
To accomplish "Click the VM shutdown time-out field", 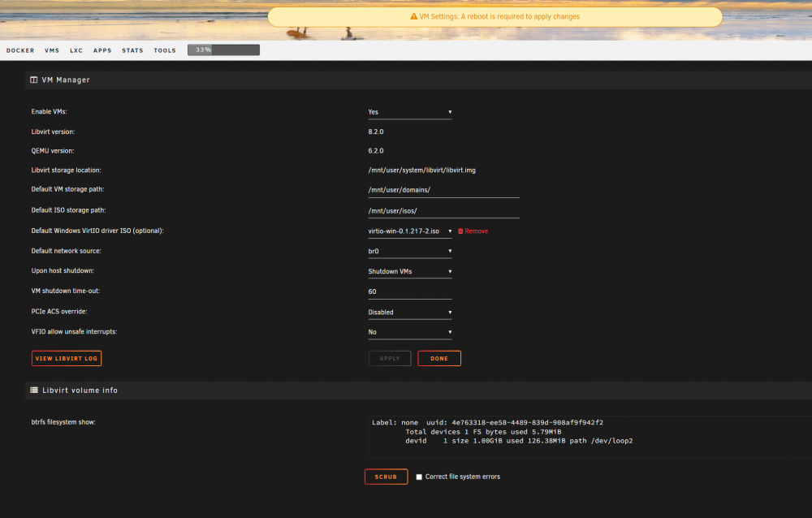I will pos(409,291).
